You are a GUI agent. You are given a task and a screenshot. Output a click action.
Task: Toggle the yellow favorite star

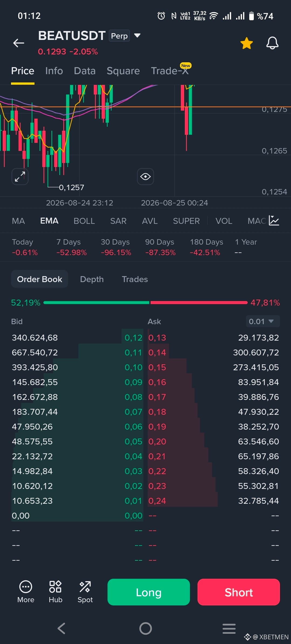[x=247, y=43]
